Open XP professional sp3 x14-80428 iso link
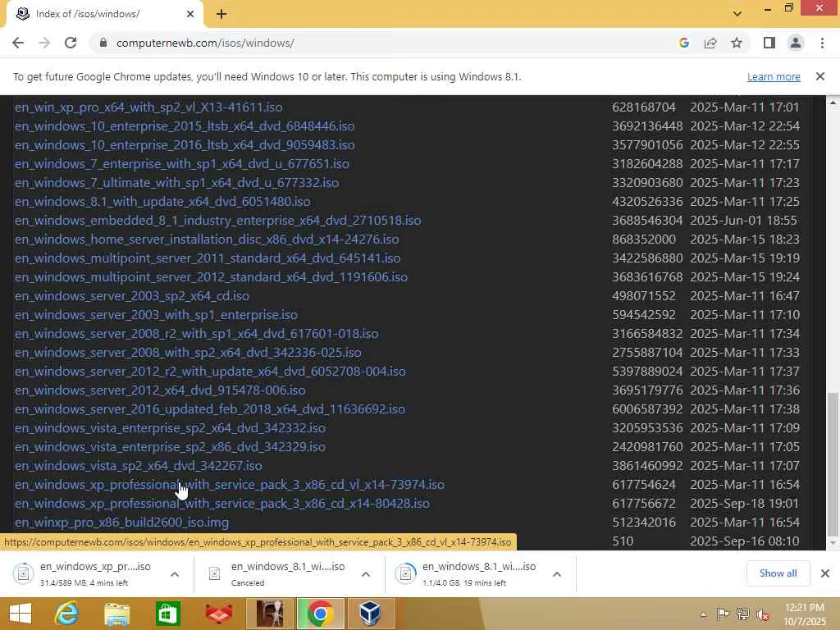This screenshot has width=840, height=630. click(221, 503)
